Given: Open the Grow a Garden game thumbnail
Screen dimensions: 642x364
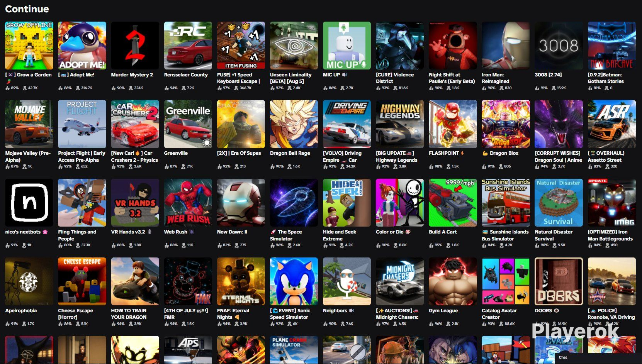Looking at the screenshot, I should 29,46.
